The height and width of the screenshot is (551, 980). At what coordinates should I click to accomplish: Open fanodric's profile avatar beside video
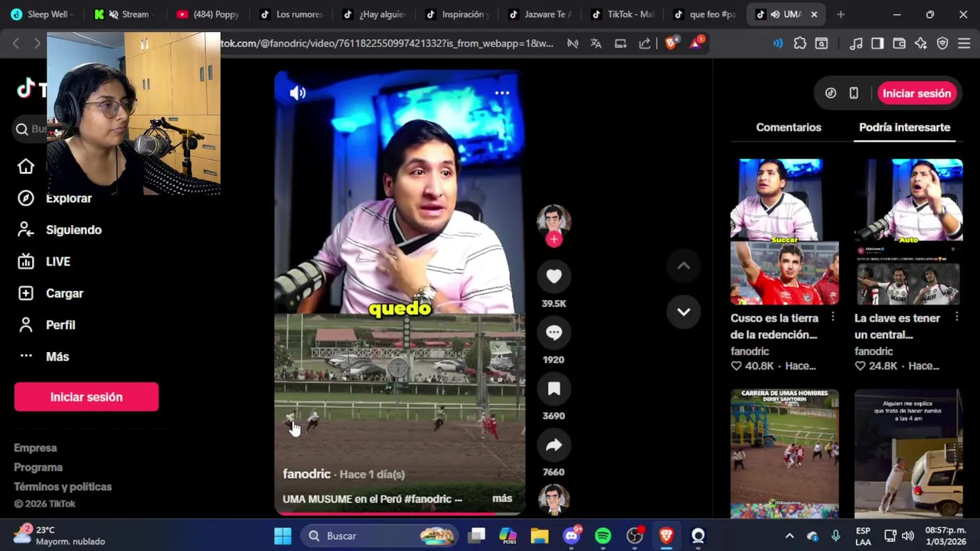[x=554, y=219]
